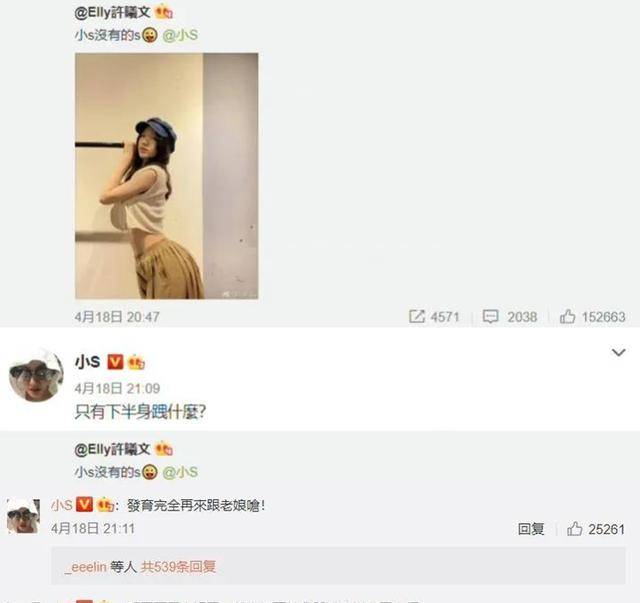Viewport: 640px width, 603px height.
Task: Like the post with 152663 likes
Action: click(x=567, y=316)
